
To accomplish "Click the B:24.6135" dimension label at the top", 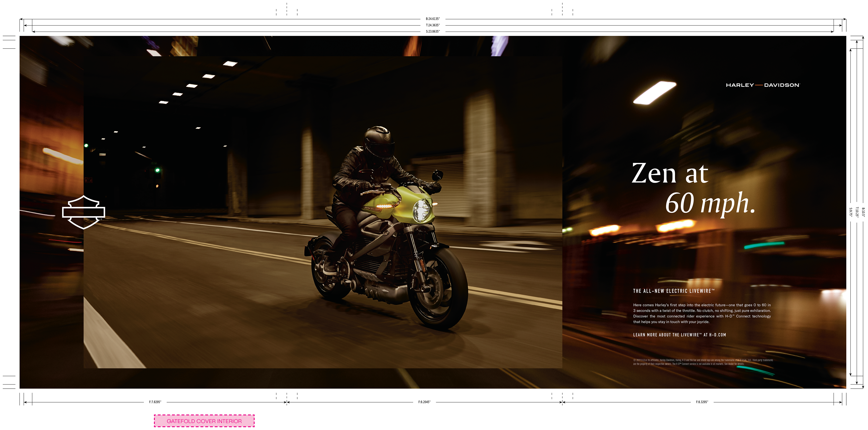I will tap(433, 19).
